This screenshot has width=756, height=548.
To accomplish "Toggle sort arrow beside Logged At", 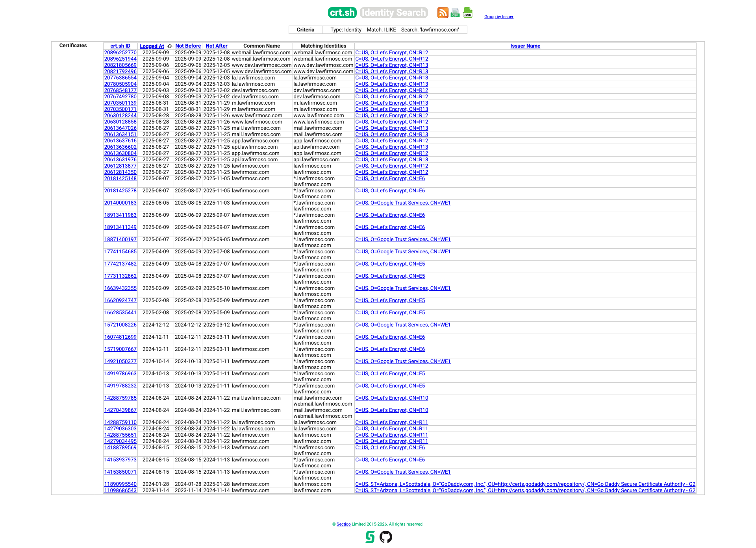I will point(170,46).
